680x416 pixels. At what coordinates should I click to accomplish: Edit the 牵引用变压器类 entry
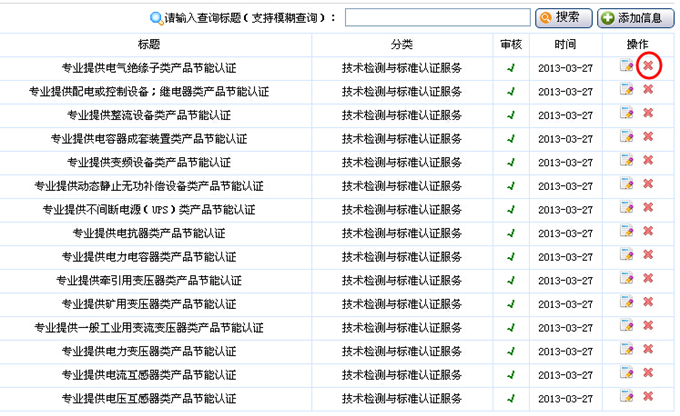(627, 279)
